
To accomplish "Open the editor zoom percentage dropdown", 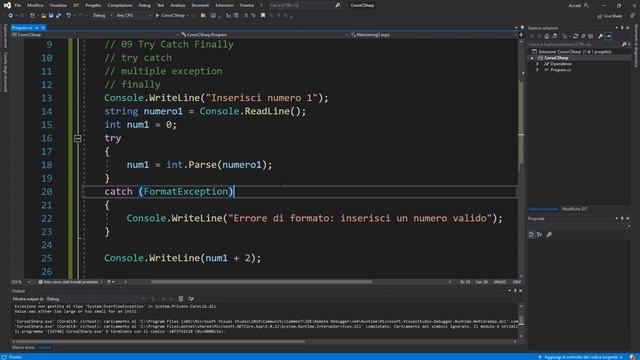I will pos(21,282).
